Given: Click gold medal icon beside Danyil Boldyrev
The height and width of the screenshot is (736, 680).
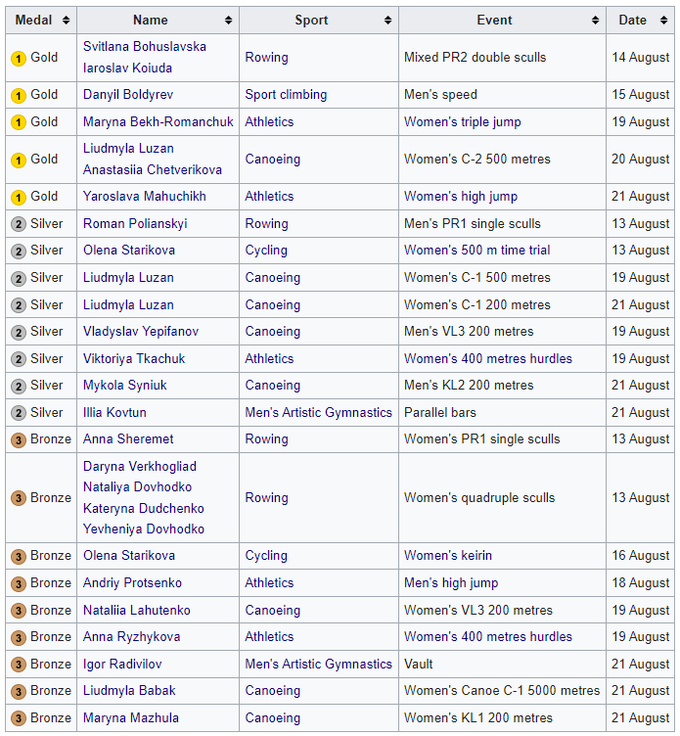Looking at the screenshot, I should click(x=17, y=95).
